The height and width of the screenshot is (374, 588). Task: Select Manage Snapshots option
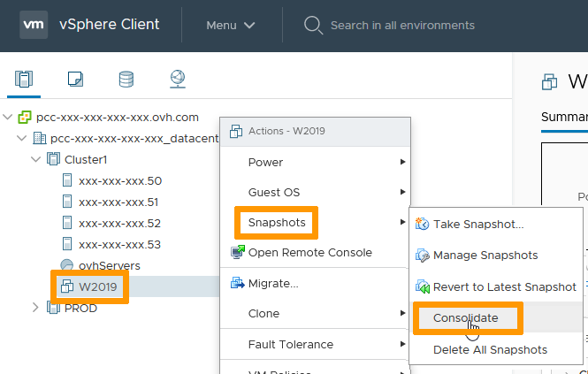point(485,256)
